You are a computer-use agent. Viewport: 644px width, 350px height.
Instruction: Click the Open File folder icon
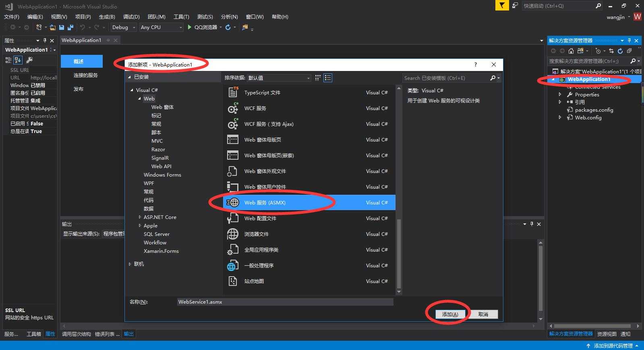tap(53, 27)
